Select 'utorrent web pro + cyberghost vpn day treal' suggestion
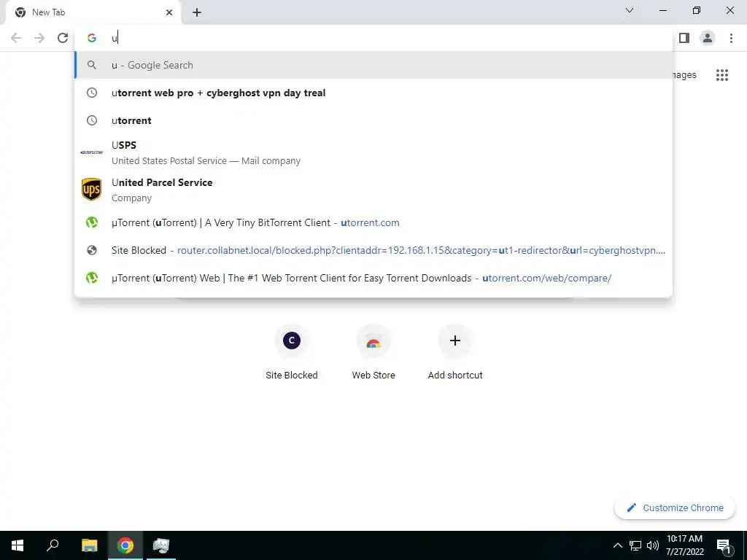Image resolution: width=747 pixels, height=560 pixels. (373, 93)
